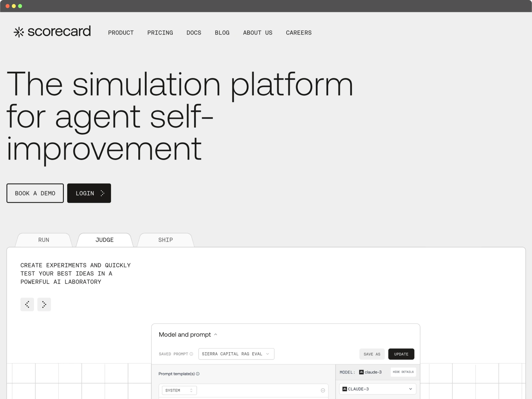Image resolution: width=532 pixels, height=399 pixels.
Task: Open the PRICING page from the navigation
Action: pyautogui.click(x=160, y=33)
